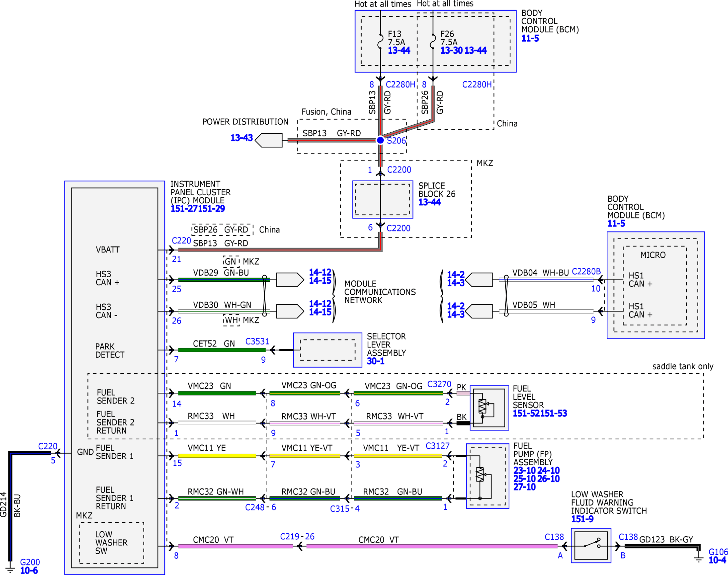The image size is (728, 575).
Task: Follow the 13-43 power distribution link
Action: 241,138
